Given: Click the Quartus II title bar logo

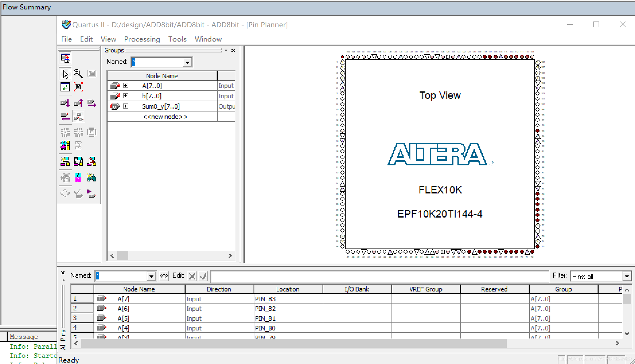Looking at the screenshot, I should [x=66, y=25].
